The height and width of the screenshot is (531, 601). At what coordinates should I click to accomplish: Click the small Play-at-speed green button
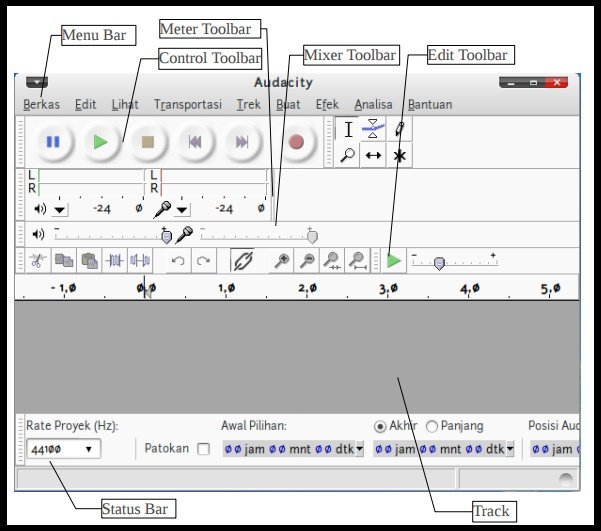[x=394, y=261]
